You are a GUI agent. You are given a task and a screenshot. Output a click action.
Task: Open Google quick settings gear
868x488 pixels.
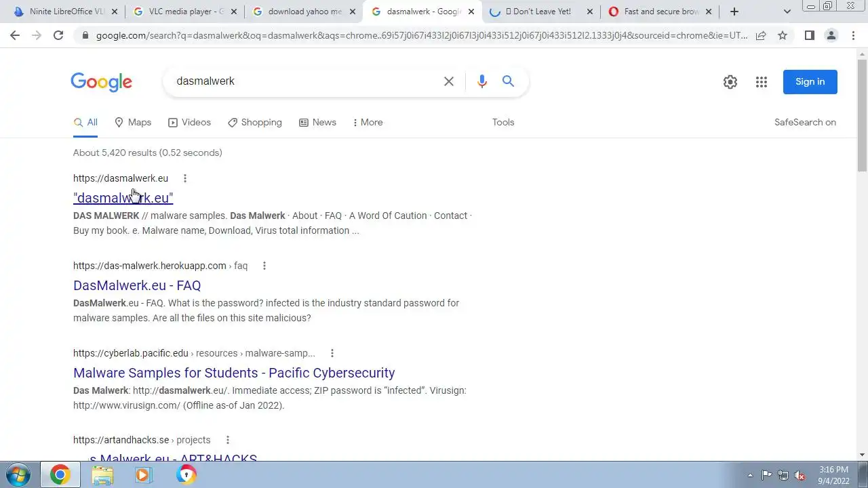click(730, 82)
